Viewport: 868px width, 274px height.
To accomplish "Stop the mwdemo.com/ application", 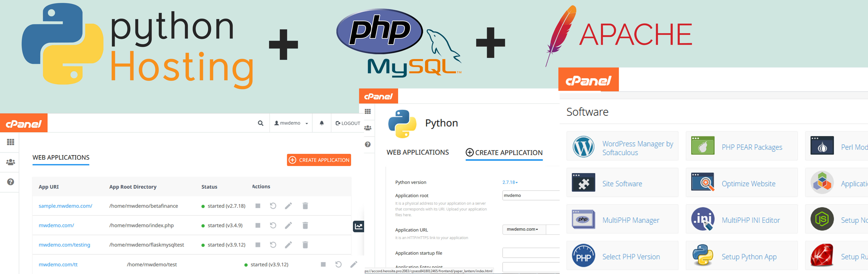I will click(258, 225).
